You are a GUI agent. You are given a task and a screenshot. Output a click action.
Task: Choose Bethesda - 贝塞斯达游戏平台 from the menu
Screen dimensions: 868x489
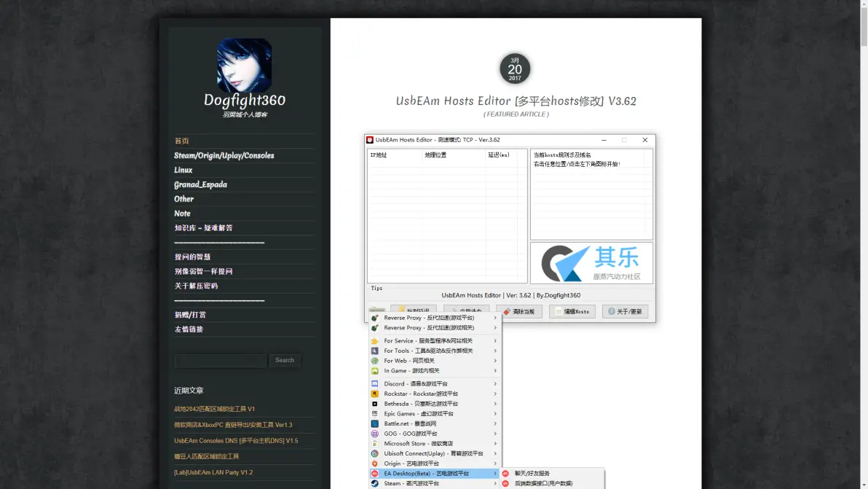pos(435,404)
